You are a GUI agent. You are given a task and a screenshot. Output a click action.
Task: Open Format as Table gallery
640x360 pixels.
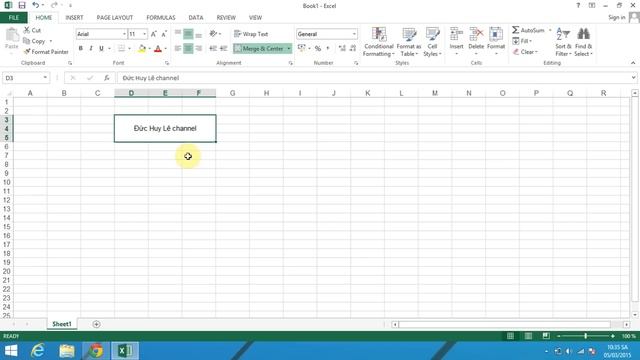click(409, 42)
